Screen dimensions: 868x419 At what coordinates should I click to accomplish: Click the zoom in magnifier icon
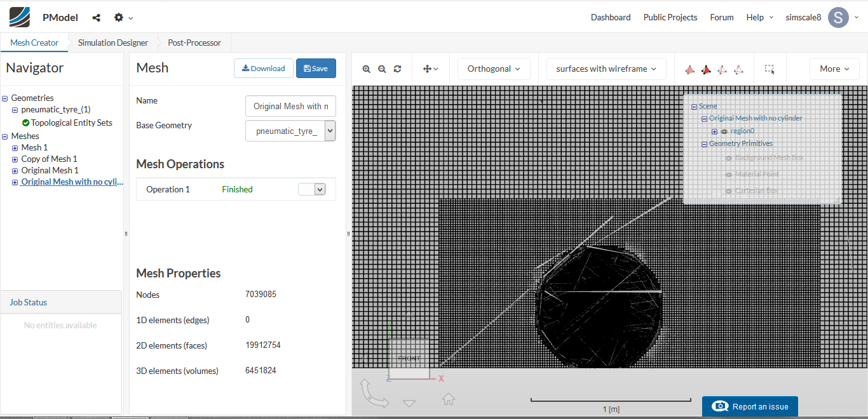(367, 69)
